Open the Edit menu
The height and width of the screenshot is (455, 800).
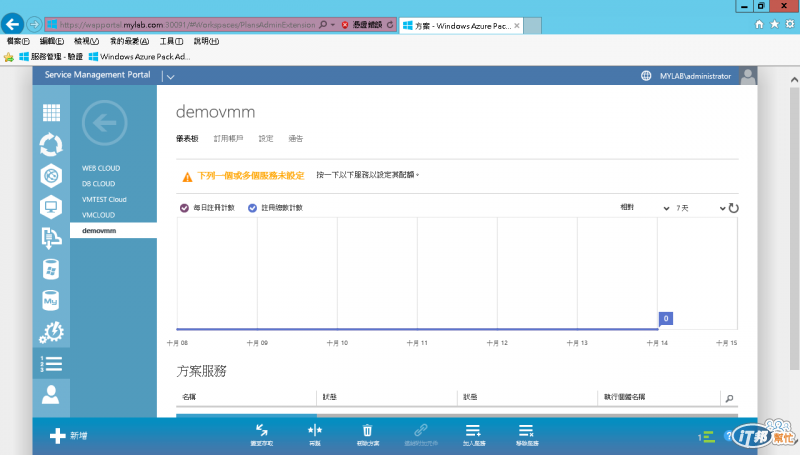[52, 41]
